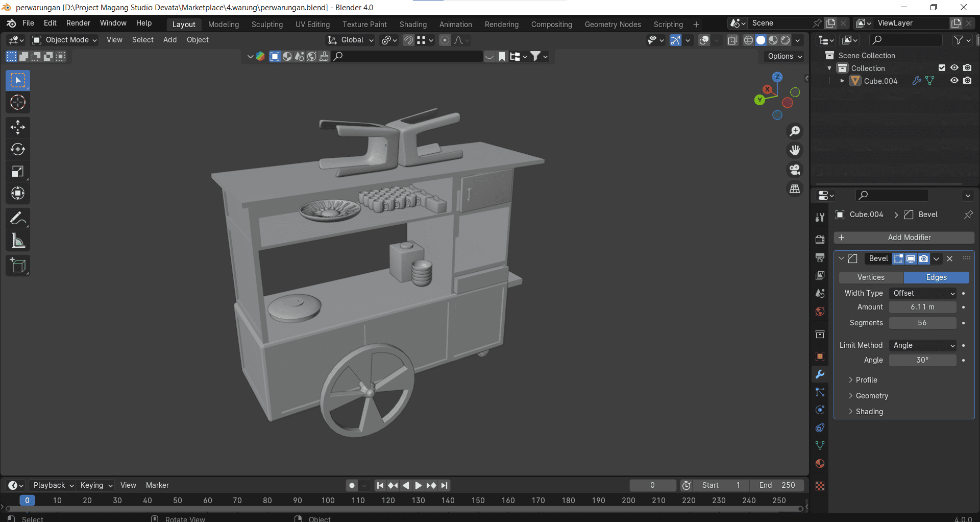Open the Width Type Offset dropdown
Screen dimensions: 980x522
click(923, 293)
